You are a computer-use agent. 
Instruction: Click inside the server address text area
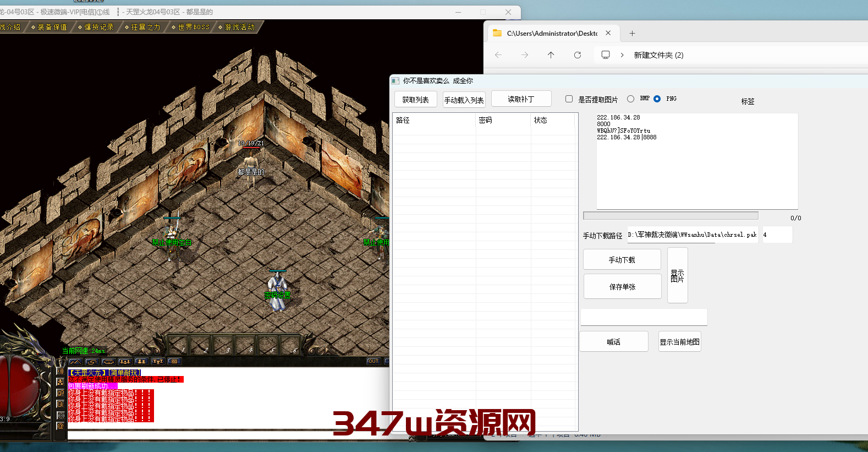click(697, 161)
